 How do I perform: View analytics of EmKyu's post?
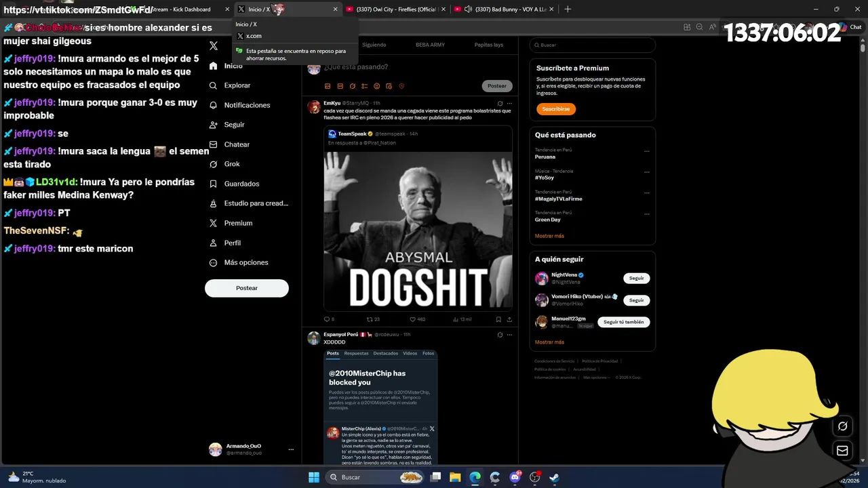click(462, 319)
